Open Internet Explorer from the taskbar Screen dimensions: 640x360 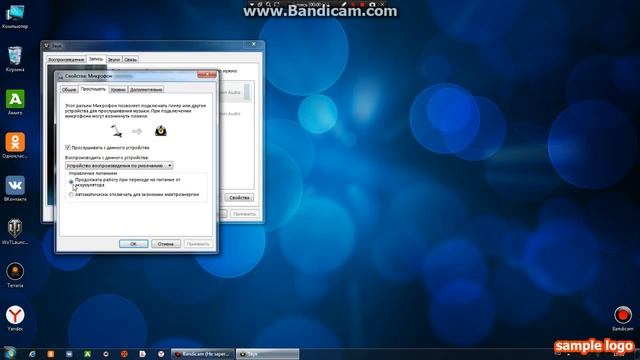tap(32, 354)
